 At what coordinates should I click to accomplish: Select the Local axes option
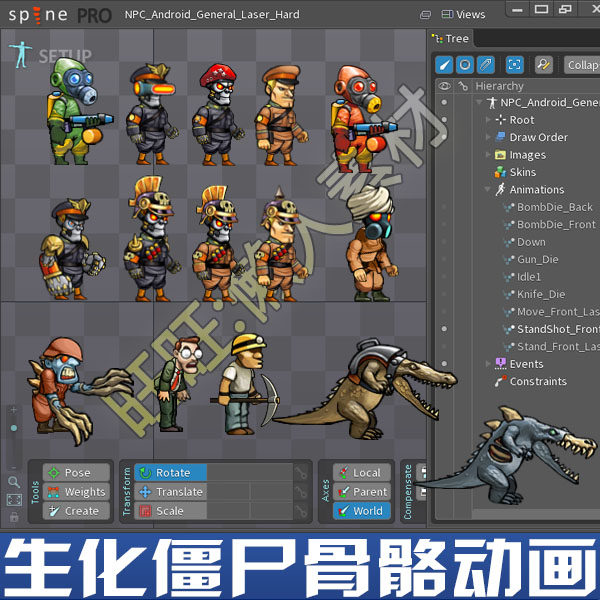pos(362,473)
